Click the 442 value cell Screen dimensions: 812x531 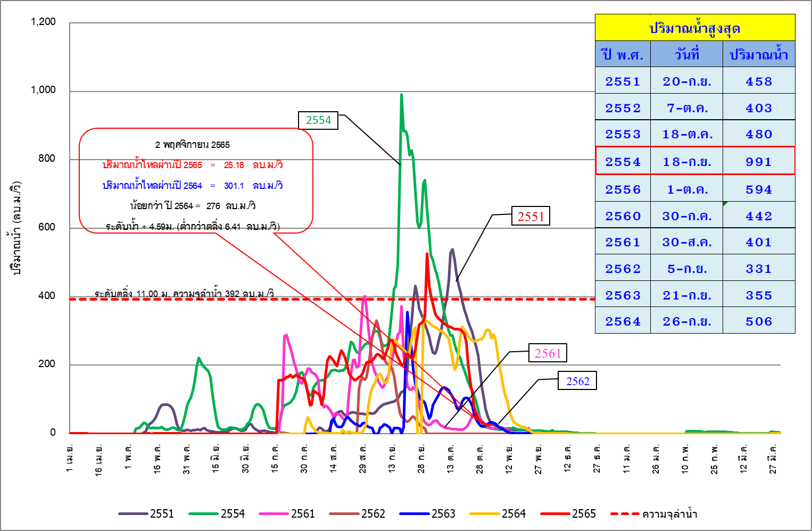[x=759, y=215]
